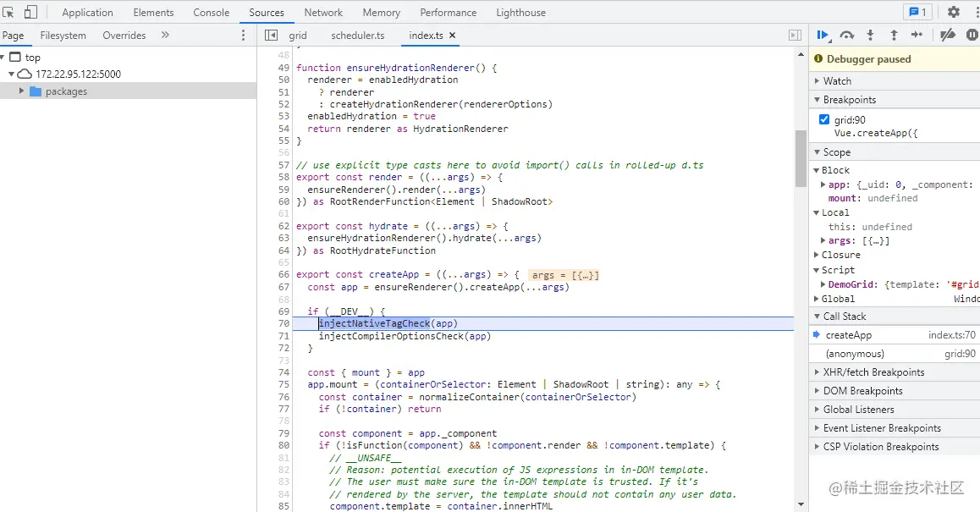The height and width of the screenshot is (512, 980).
Task: Open the Console panel
Action: coord(212,13)
